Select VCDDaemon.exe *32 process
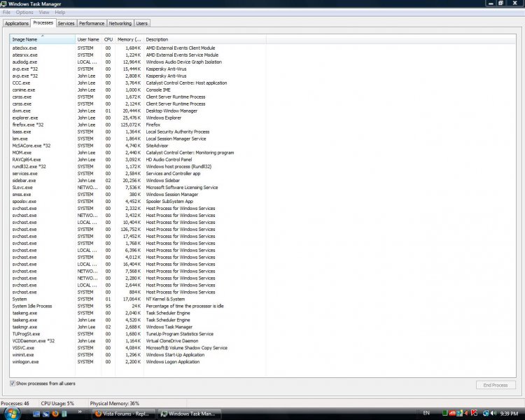Screen dimensions: 525x420 tap(138, 341)
